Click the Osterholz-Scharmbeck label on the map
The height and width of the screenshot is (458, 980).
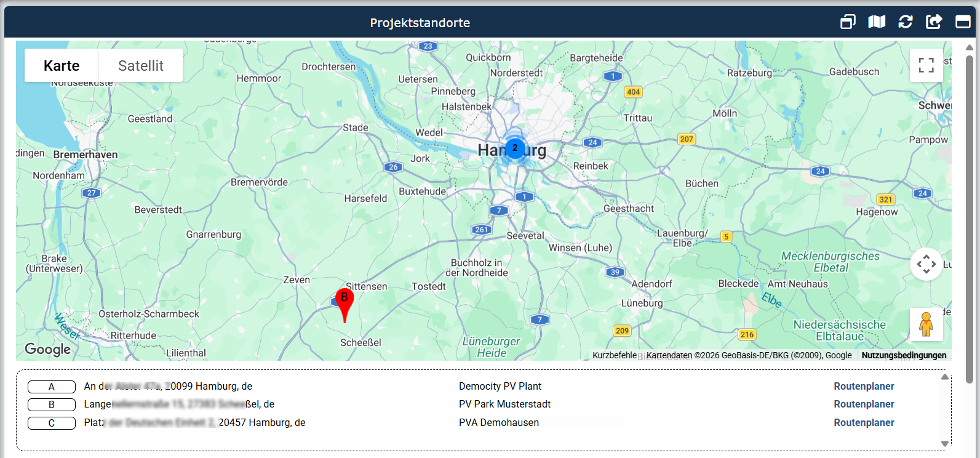(149, 314)
